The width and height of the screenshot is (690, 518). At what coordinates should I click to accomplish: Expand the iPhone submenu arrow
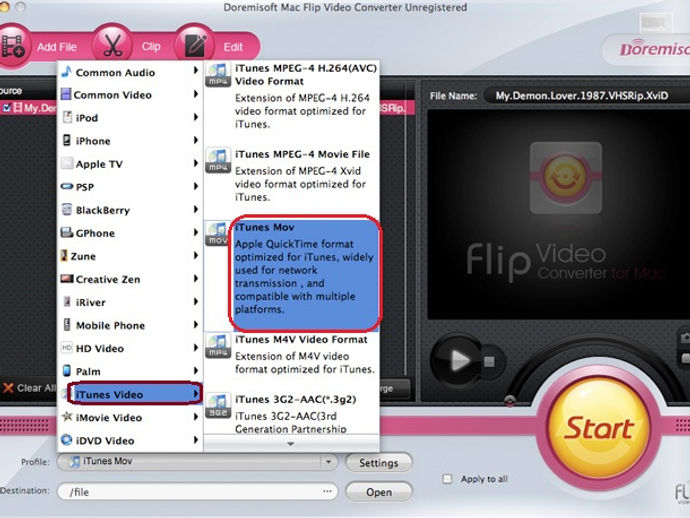(195, 140)
